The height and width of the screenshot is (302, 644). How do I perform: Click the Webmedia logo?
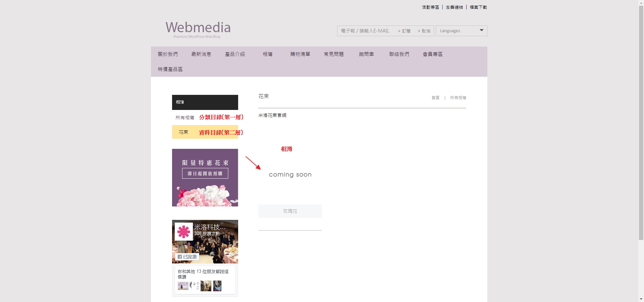click(198, 29)
